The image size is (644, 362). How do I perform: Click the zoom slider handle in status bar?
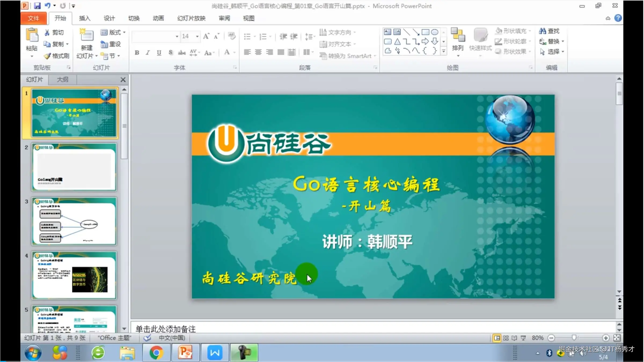coord(574,338)
